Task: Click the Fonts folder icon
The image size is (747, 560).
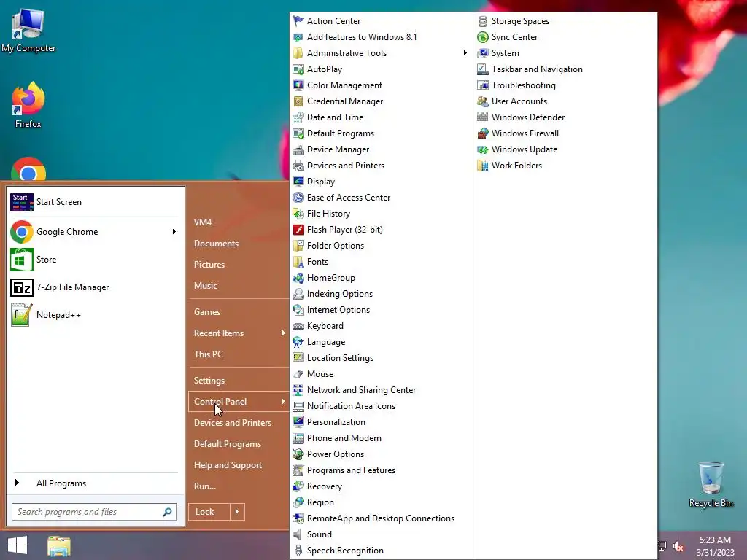Action: pyautogui.click(x=298, y=262)
